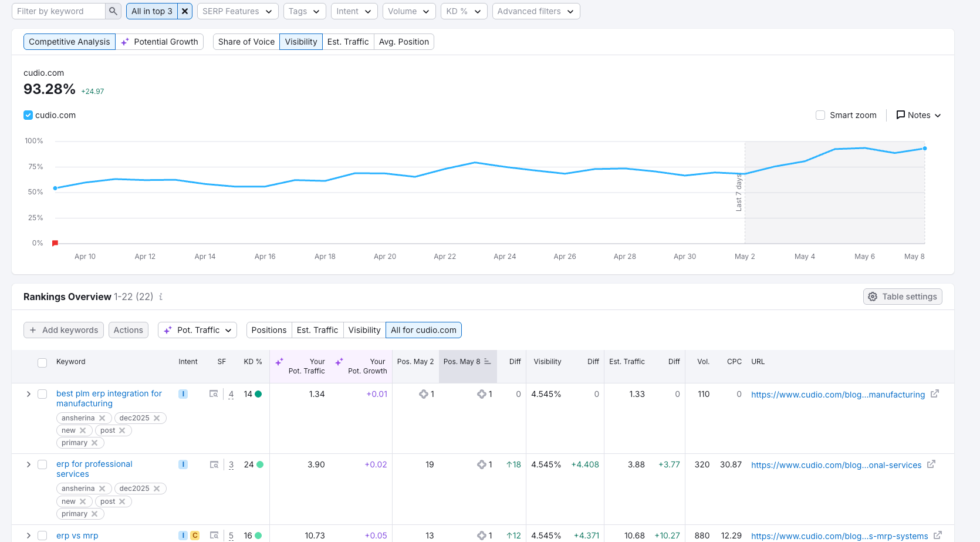
Task: Click the Rankings Overview info icon
Action: [x=161, y=297]
